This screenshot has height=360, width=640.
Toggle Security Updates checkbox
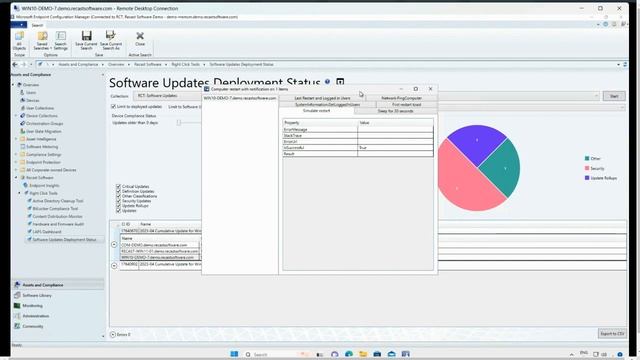(x=118, y=201)
